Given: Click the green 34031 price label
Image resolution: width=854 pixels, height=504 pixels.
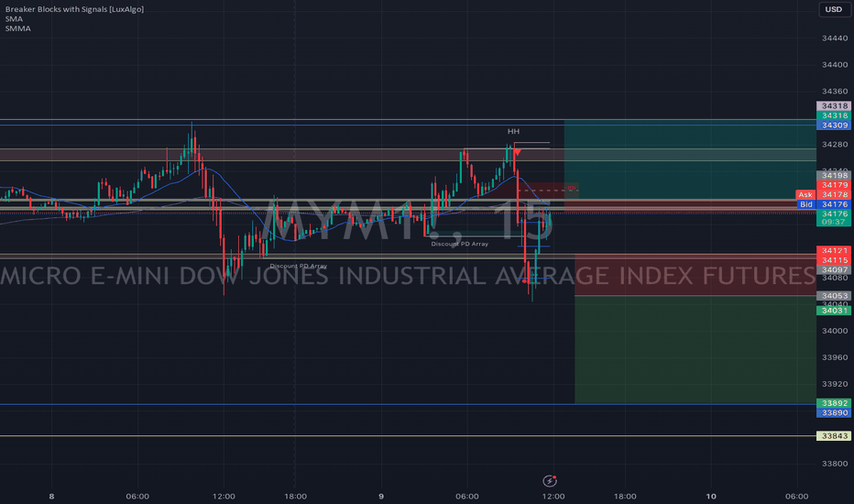Looking at the screenshot, I should click(834, 311).
